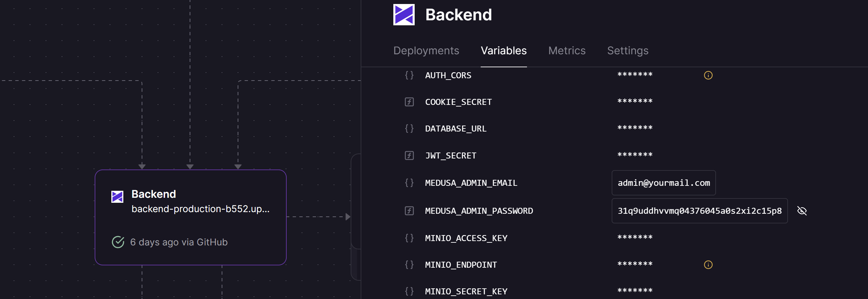Click the yellow info icon for MINIO_ENDPOINT
The image size is (868, 299).
pyautogui.click(x=708, y=265)
